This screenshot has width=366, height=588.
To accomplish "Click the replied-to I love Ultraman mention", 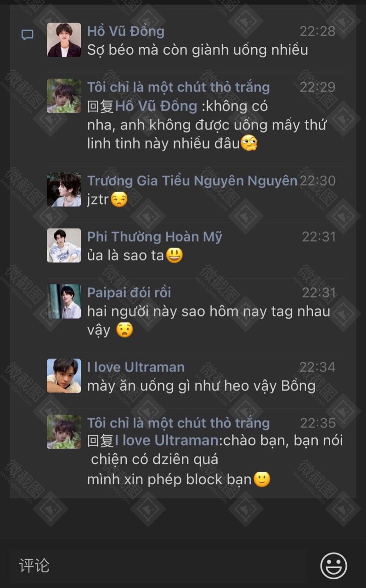I will (166, 441).
